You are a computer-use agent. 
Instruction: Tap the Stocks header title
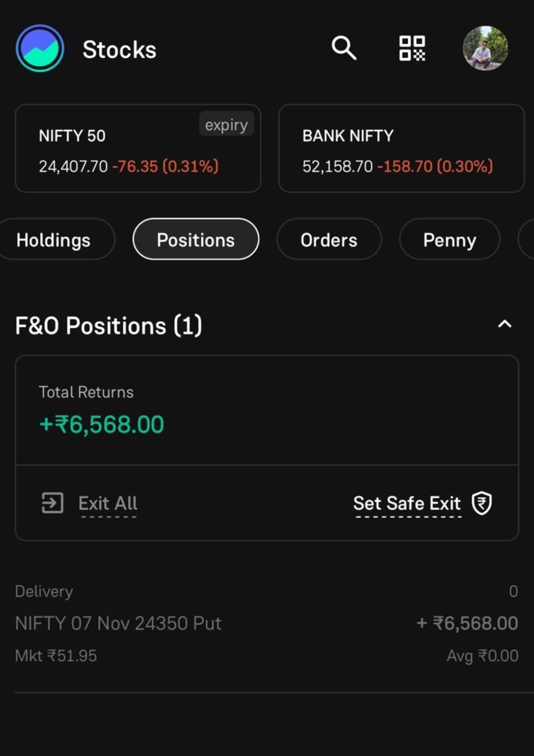point(119,50)
